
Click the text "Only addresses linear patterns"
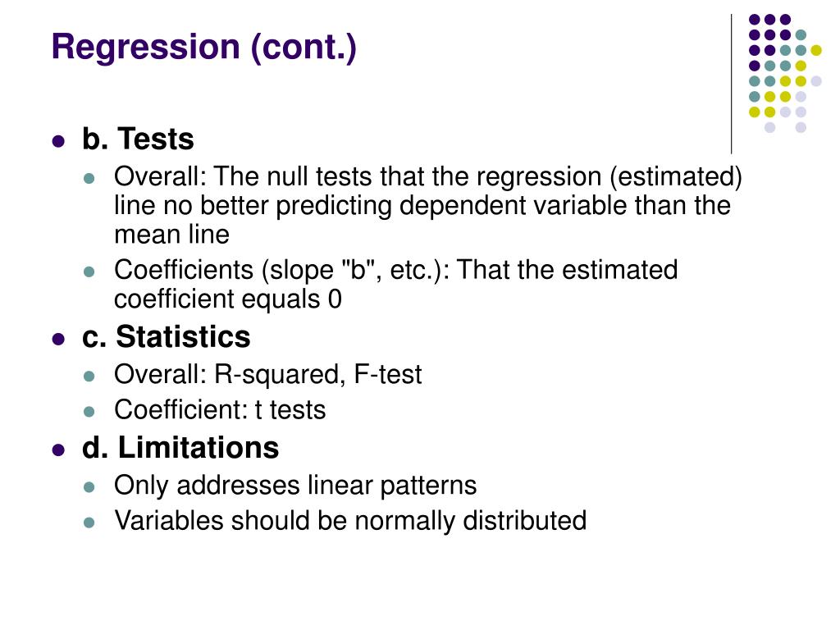(295, 486)
